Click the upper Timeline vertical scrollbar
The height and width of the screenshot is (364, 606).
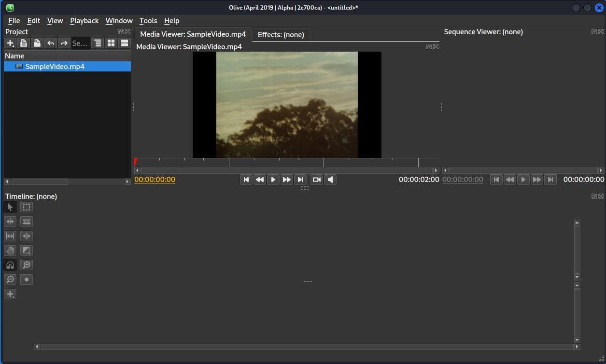[577, 250]
